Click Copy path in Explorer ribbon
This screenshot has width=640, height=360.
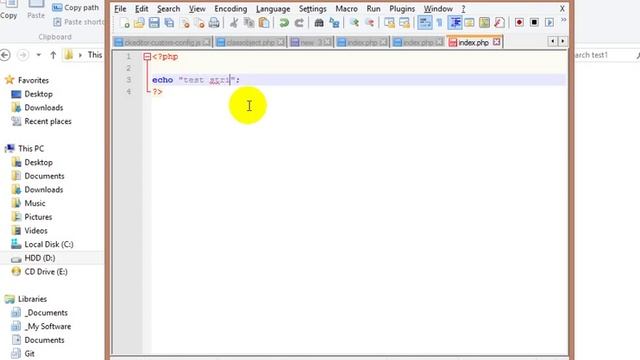coord(76,8)
